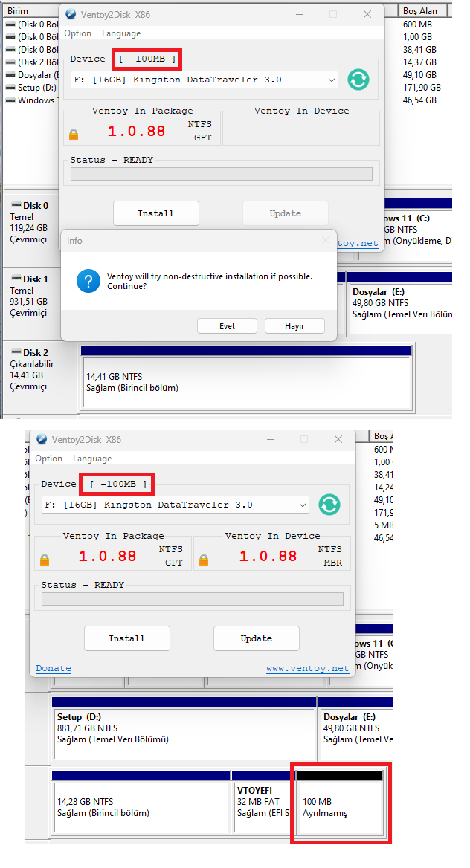
Task: Click the Birim column header
Action: point(19,10)
